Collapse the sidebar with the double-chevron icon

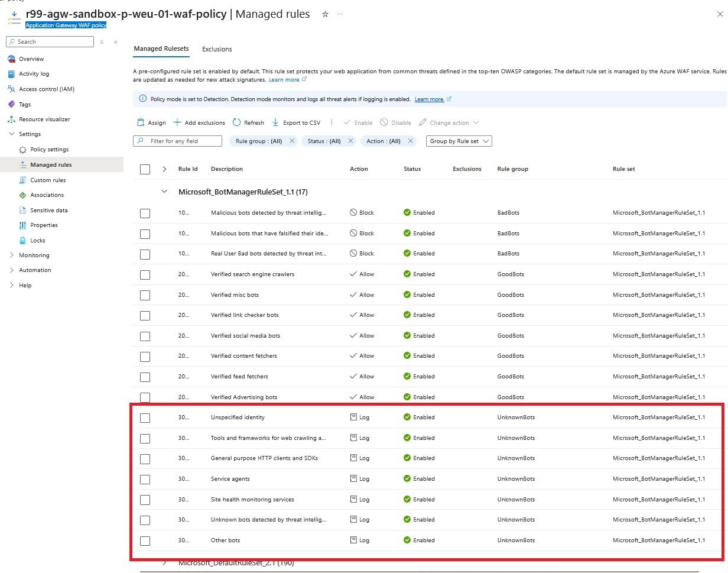116,42
